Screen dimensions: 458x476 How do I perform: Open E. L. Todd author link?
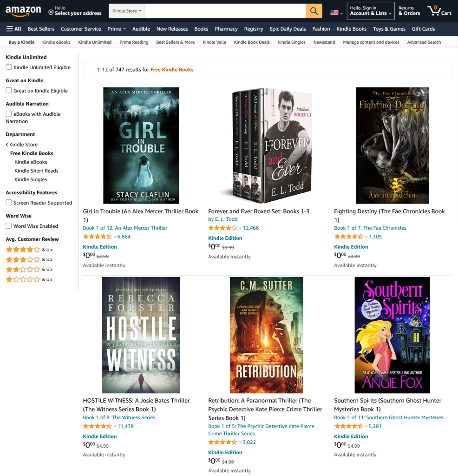coord(226,219)
